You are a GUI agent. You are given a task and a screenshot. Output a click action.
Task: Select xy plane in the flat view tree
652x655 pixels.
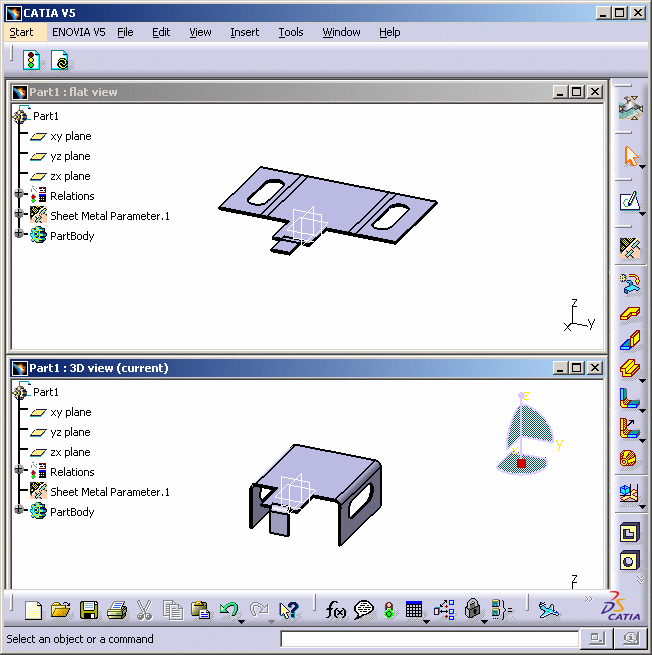70,136
